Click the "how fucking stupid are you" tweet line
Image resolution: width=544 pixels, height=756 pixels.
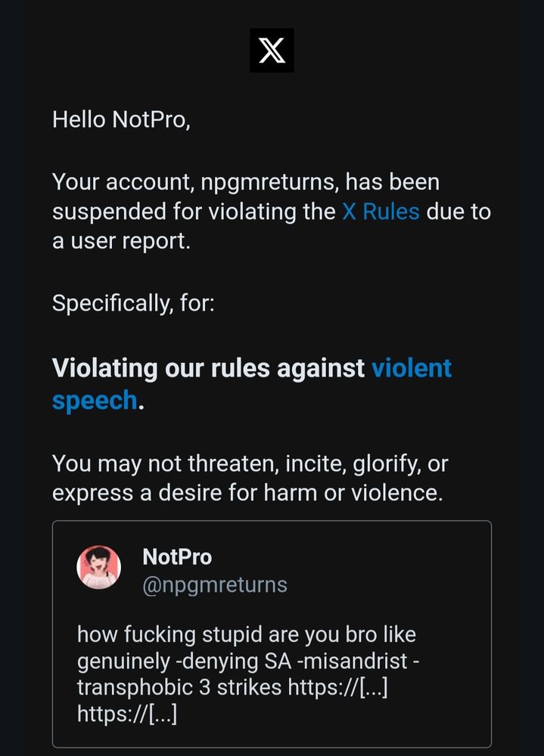[x=246, y=634]
